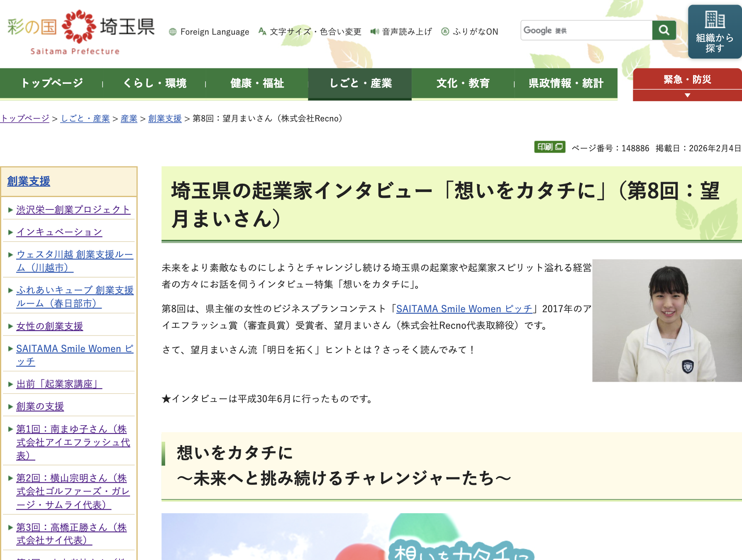Open ふれあいキューブ 創業支援ルーム sidebar link
Image resolution: width=742 pixels, height=560 pixels.
tap(75, 297)
